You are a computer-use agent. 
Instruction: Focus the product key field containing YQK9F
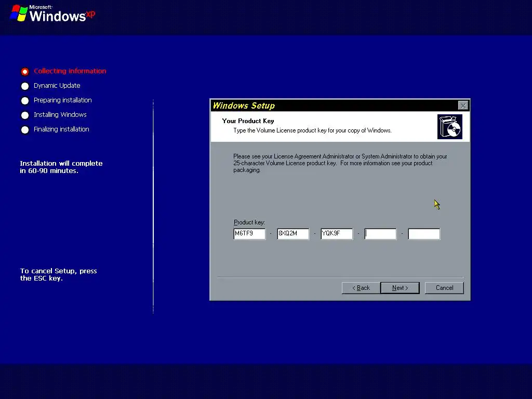pyautogui.click(x=337, y=234)
